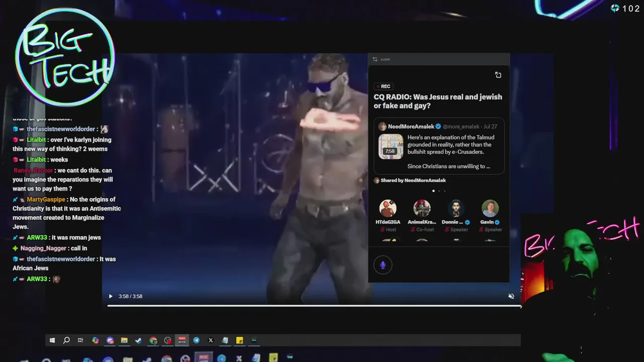Click the "call in" chat message
This screenshot has height=362, width=644.
pos(79,248)
